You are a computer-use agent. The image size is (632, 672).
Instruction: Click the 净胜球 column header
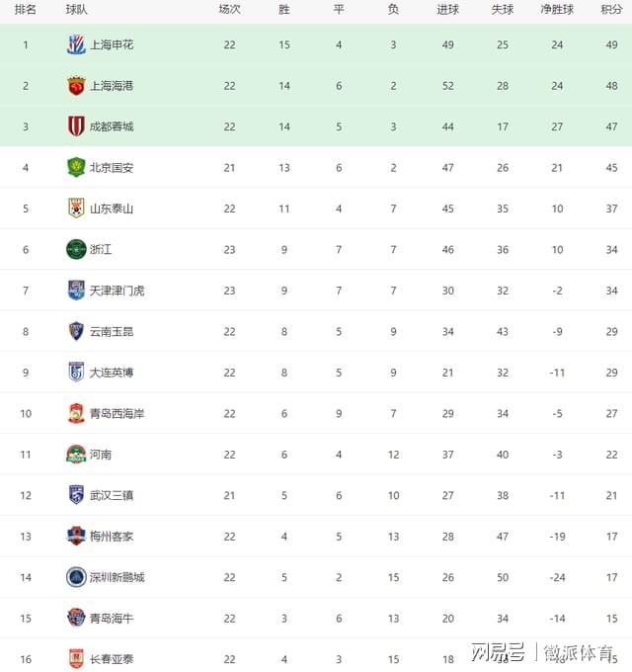pyautogui.click(x=557, y=9)
